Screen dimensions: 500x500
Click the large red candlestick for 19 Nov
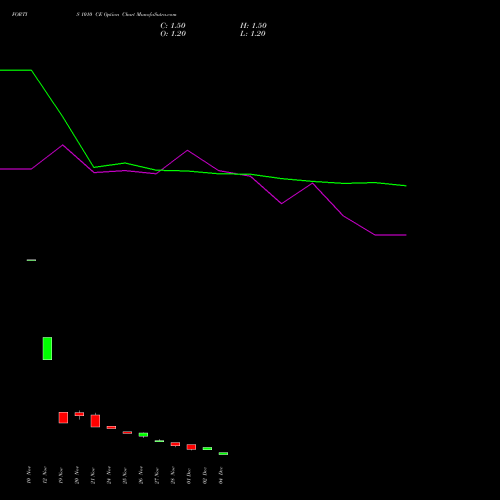coord(63,418)
